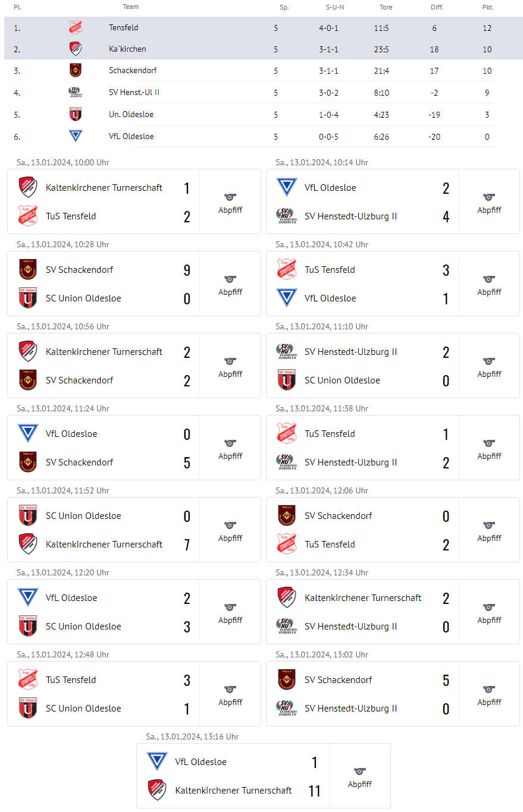Click whistle icon of 12:34 Uhr match
This screenshot has height=812, width=523.
[489, 607]
